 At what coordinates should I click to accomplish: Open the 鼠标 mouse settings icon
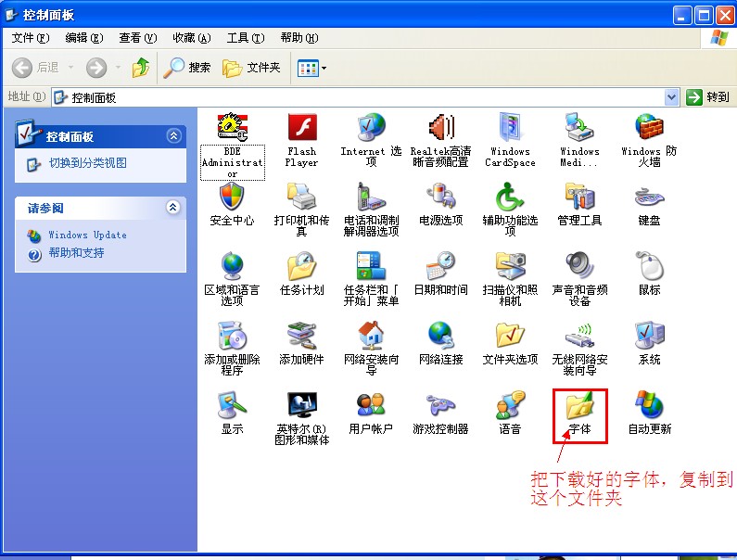tap(649, 267)
